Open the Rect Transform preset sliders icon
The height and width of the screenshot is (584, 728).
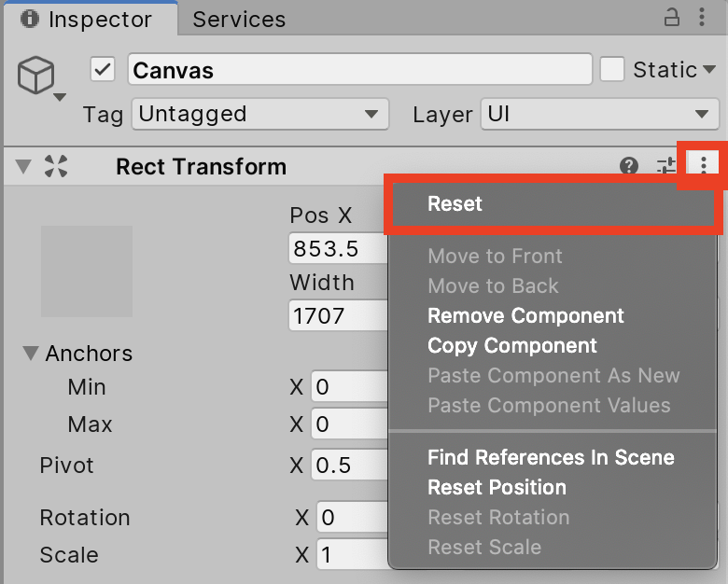(665, 166)
